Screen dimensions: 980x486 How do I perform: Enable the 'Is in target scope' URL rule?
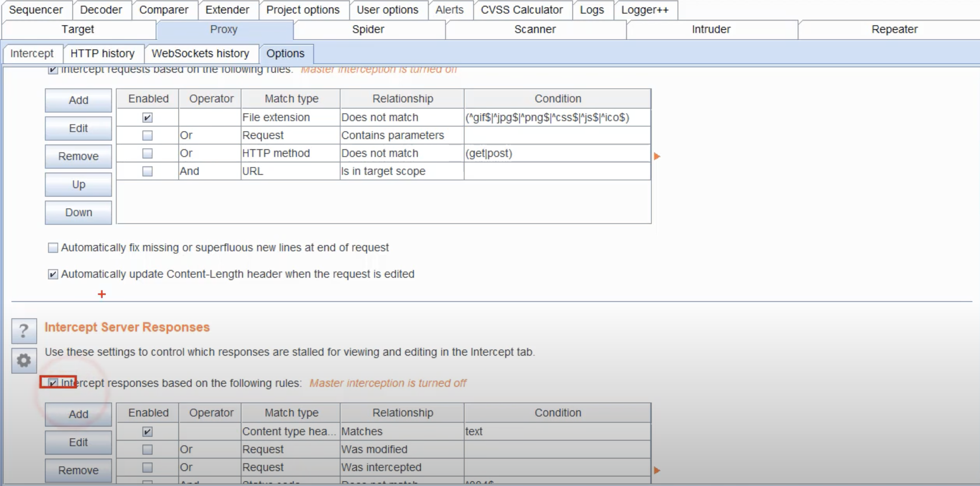pos(147,171)
